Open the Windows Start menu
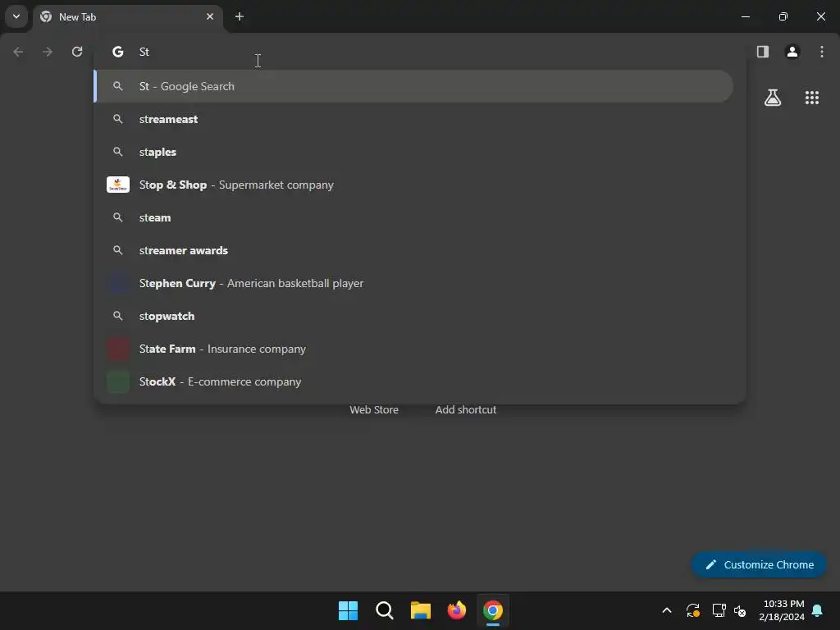 [348, 610]
